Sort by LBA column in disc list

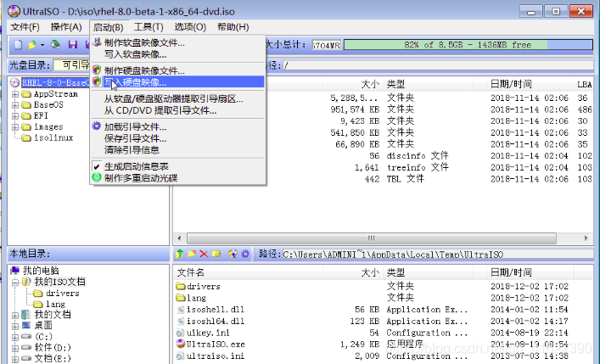584,84
